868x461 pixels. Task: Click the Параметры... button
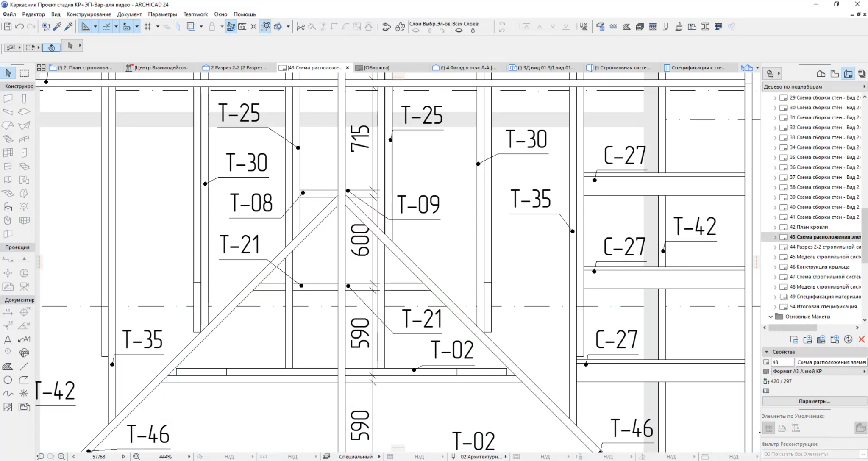pyautogui.click(x=814, y=401)
